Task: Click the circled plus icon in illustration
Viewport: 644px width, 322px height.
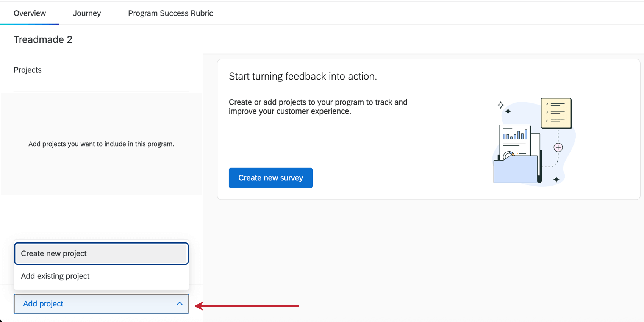Action: coord(558,147)
